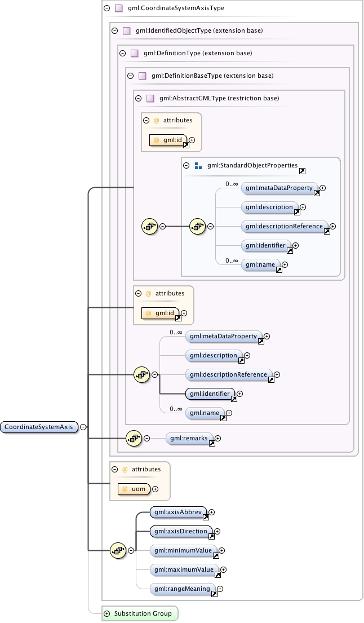The width and height of the screenshot is (364, 623).
Task: Follow reference arrow on gml:id in DefinitionBaseType
Action: coord(178,318)
